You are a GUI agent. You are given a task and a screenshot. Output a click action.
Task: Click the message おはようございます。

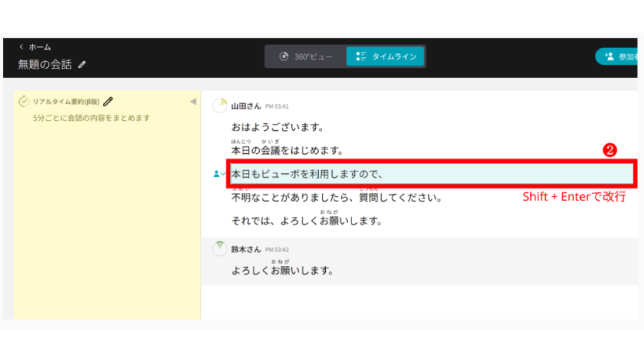277,128
